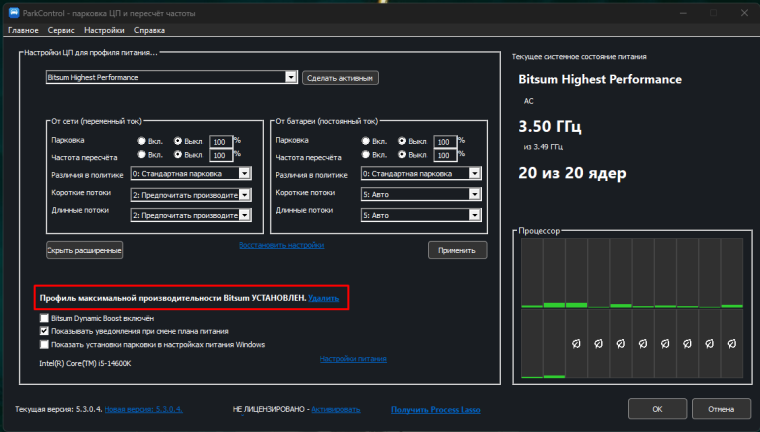Click the Удалить profile link
This screenshot has width=760, height=432.
click(323, 298)
